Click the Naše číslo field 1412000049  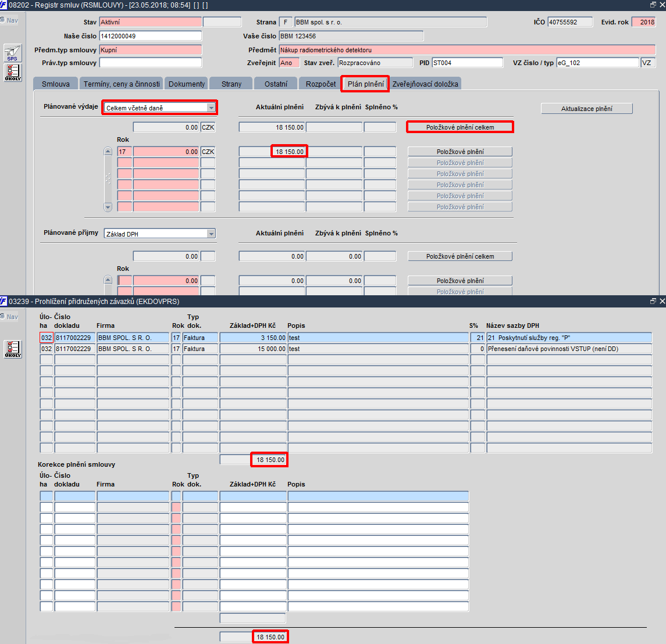point(151,36)
